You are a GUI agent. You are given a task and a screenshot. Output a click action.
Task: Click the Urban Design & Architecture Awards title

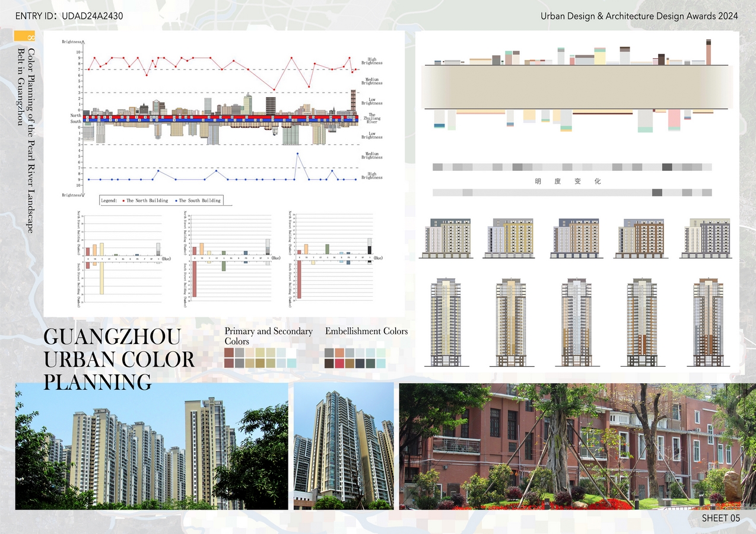[639, 16]
